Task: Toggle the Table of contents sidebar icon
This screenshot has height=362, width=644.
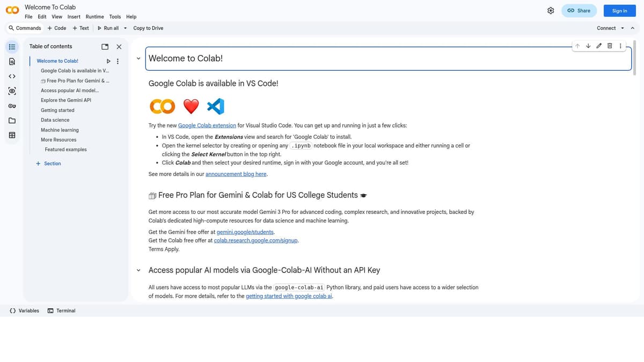Action: [x=12, y=47]
